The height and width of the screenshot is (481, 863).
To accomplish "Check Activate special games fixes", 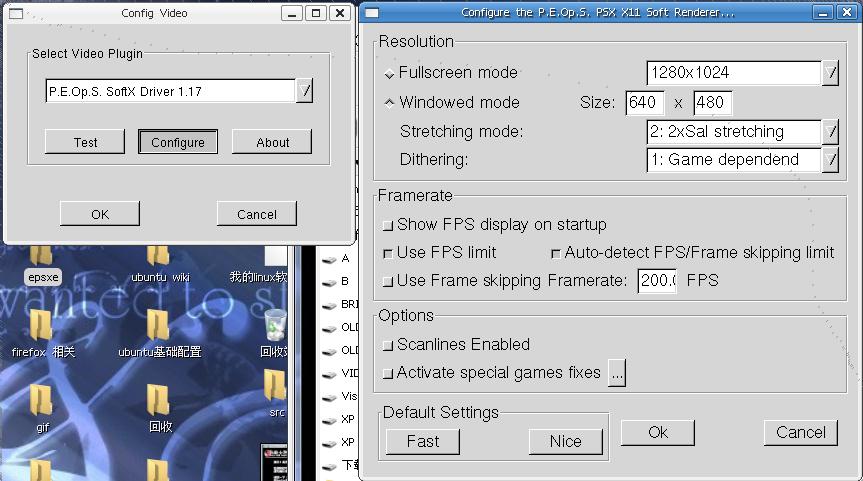I will [388, 373].
